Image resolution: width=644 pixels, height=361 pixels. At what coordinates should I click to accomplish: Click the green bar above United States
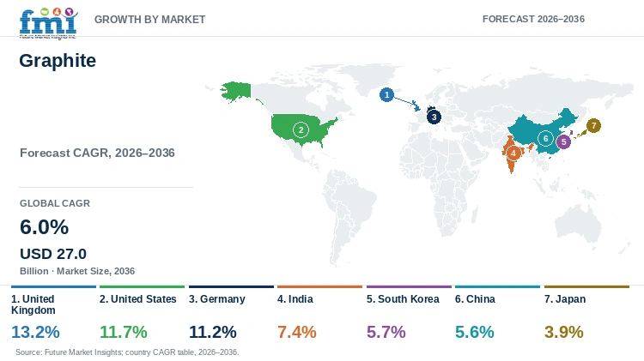pyautogui.click(x=142, y=286)
